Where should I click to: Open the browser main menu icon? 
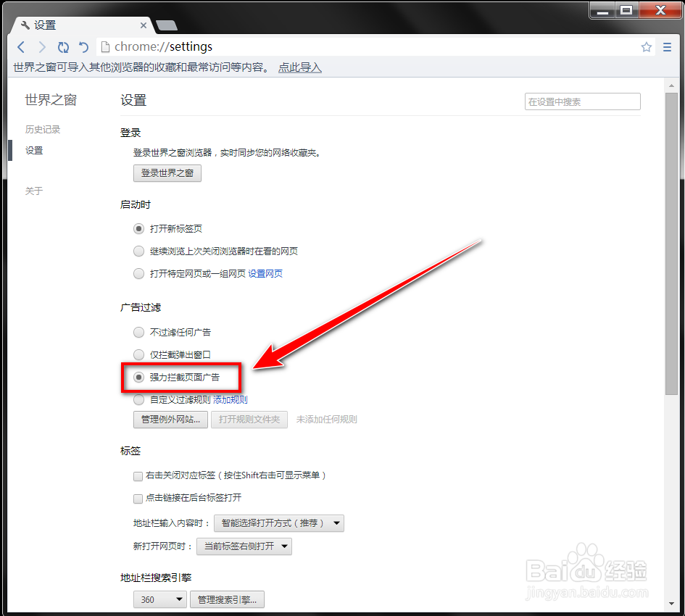[667, 47]
